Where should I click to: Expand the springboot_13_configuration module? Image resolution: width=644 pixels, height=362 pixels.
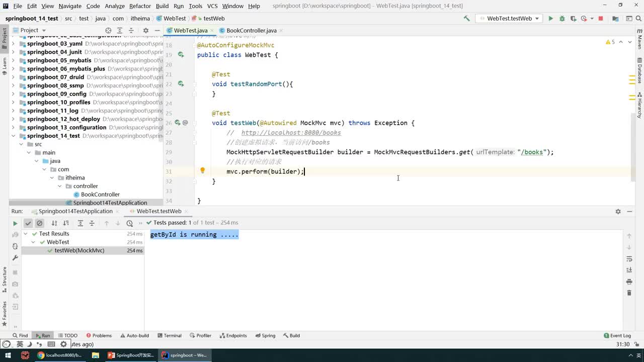tap(14, 128)
